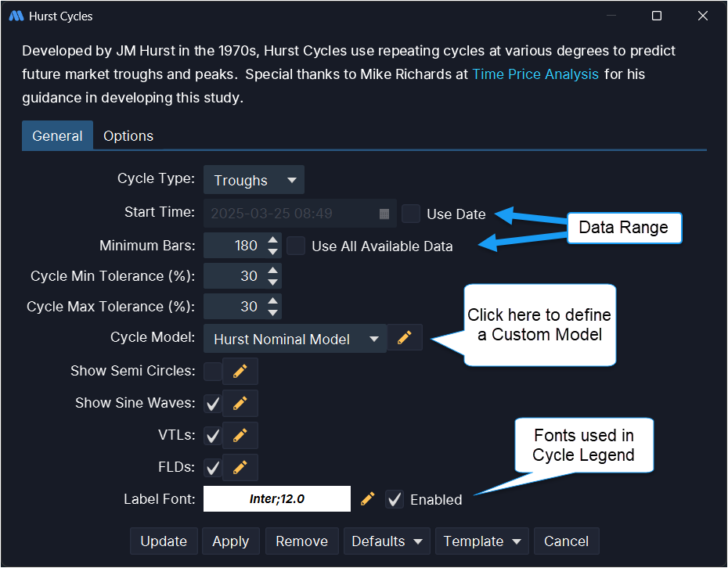Screen dimensions: 728x568
Task: Click the Inter;12.0 label font field
Action: pos(277,499)
